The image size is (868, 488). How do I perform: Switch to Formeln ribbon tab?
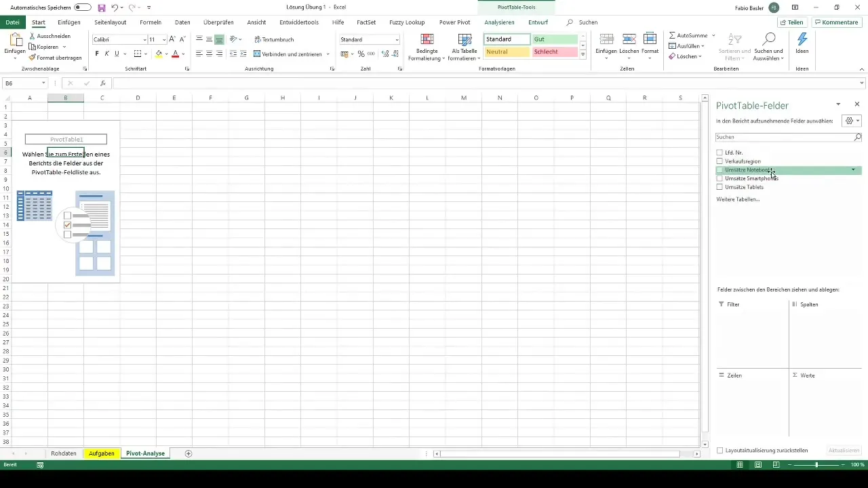(x=151, y=22)
